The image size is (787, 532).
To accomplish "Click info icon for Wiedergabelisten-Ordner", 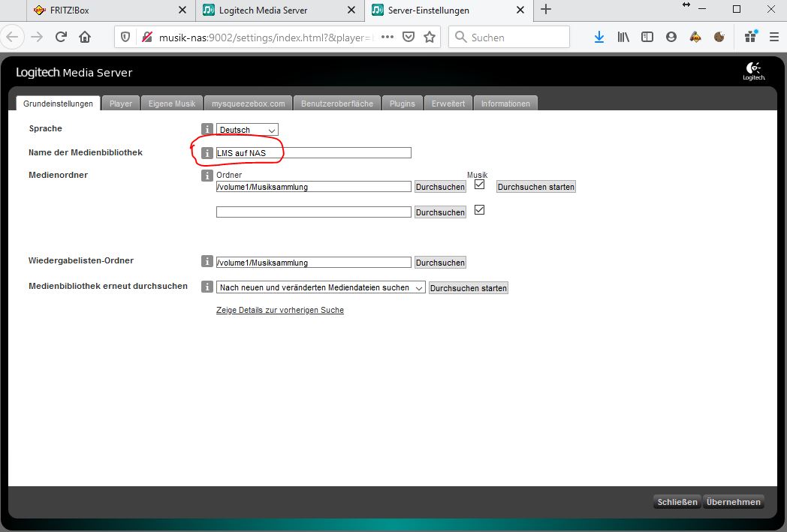I will [x=207, y=261].
